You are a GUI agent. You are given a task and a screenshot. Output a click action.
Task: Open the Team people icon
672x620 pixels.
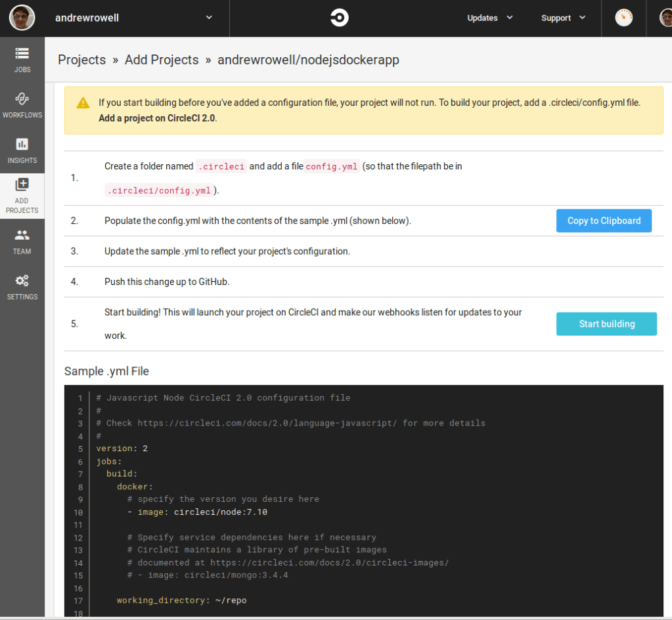click(x=22, y=235)
